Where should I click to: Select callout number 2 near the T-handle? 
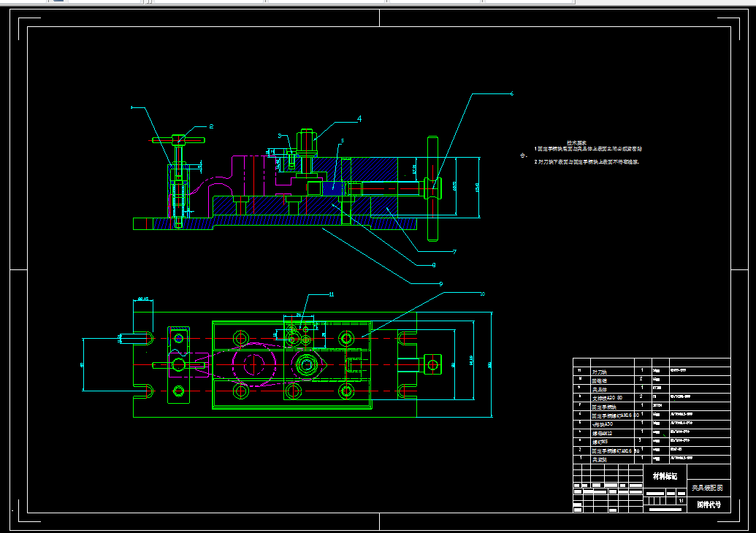click(x=211, y=126)
